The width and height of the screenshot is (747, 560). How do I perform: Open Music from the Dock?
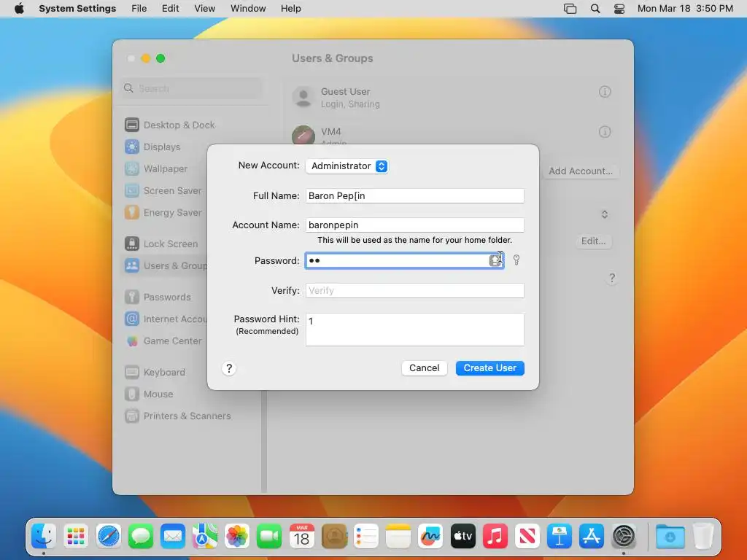click(495, 537)
